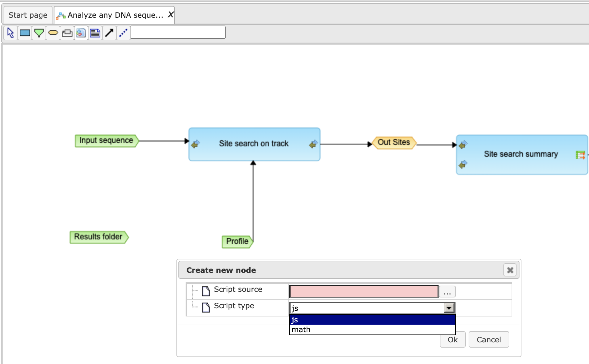Select the Profile parameter node

[x=237, y=242]
